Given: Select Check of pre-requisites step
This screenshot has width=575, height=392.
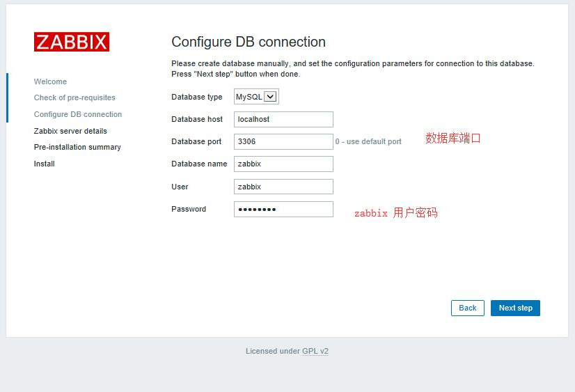Looking at the screenshot, I should pyautogui.click(x=74, y=97).
